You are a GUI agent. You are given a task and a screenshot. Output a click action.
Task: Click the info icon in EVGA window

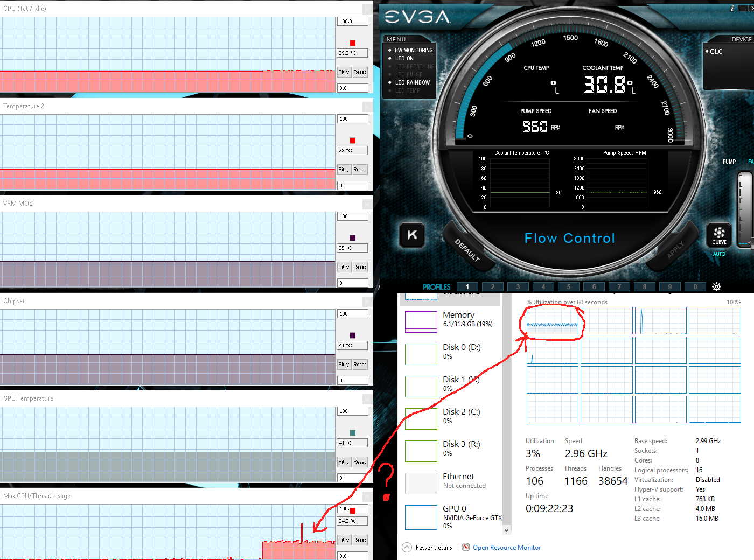click(732, 9)
